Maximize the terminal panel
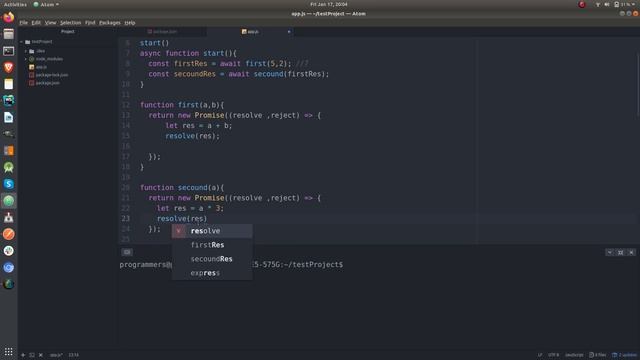 pyautogui.click(x=620, y=253)
